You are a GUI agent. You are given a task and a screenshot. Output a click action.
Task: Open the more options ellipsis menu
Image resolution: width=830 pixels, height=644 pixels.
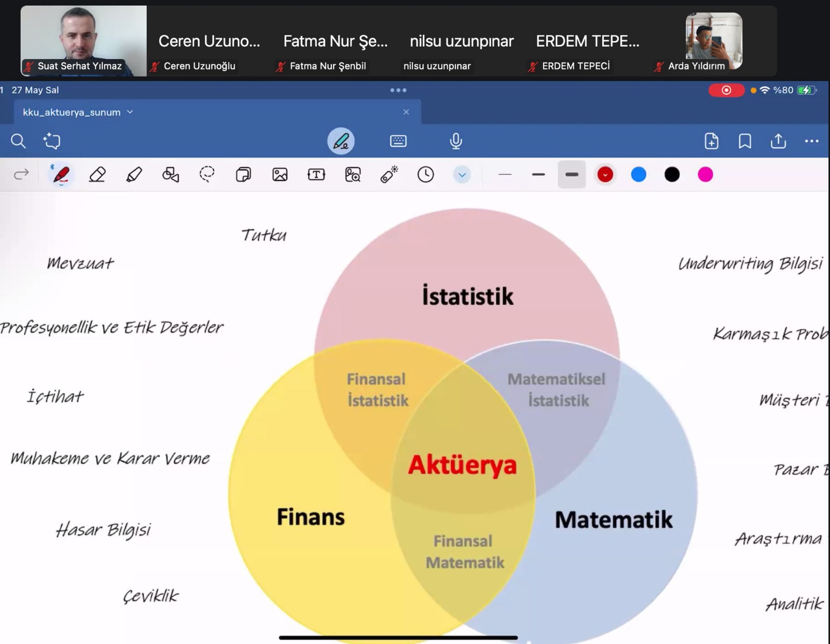coord(811,141)
